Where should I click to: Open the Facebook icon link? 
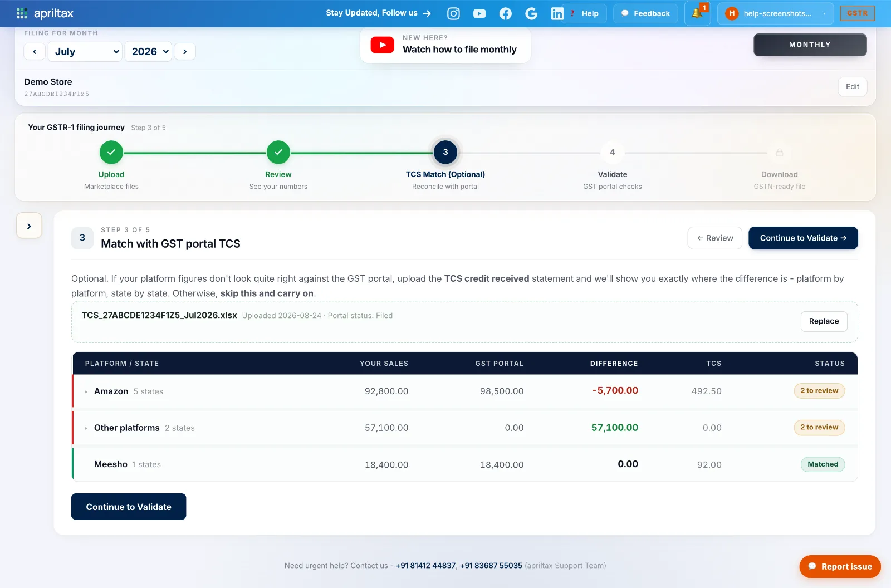click(x=506, y=13)
